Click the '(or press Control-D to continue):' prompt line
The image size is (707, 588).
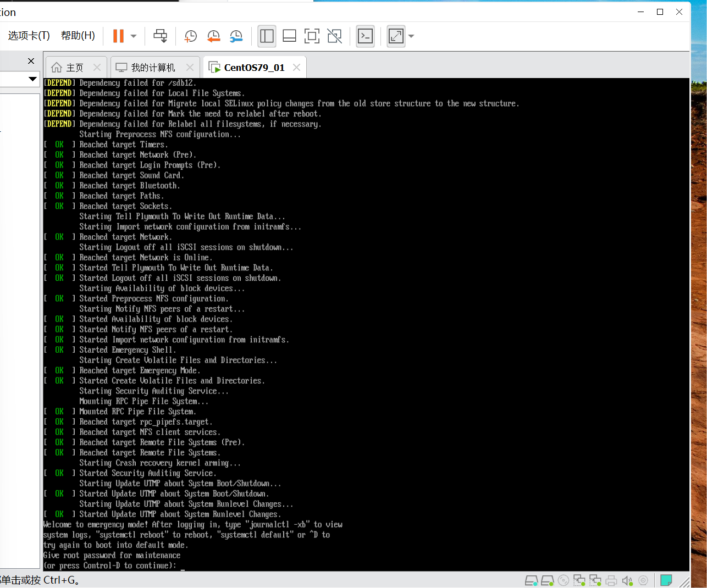point(110,565)
